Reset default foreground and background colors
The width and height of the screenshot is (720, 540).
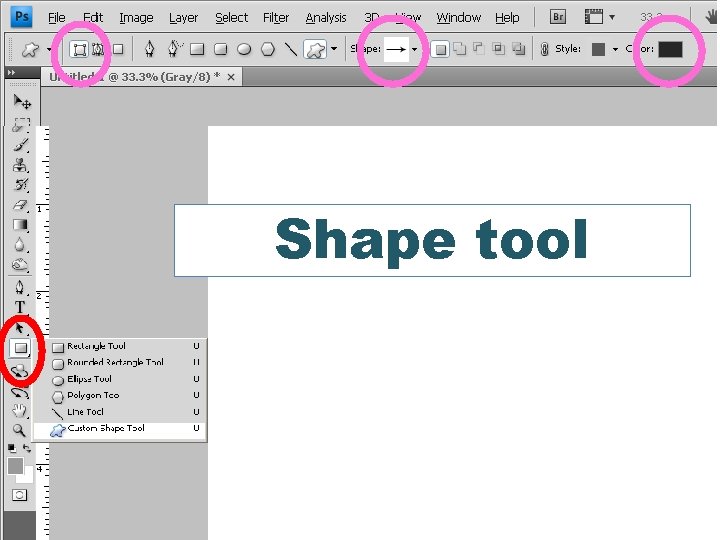point(12,448)
